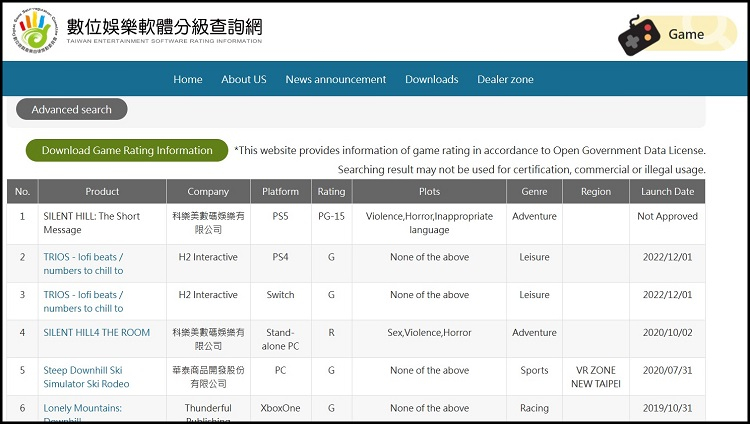Image resolution: width=750 pixels, height=424 pixels.
Task: Click SILENT HILL4 THE ROOM link
Action: [x=95, y=332]
